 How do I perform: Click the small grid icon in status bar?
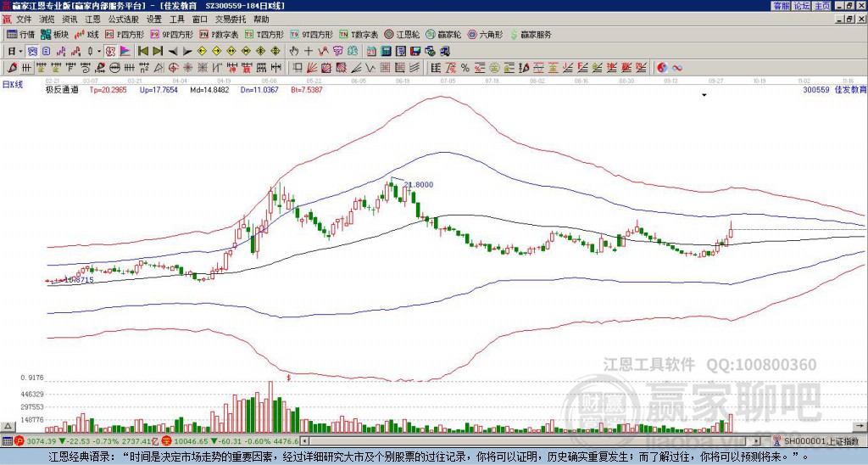7,441
